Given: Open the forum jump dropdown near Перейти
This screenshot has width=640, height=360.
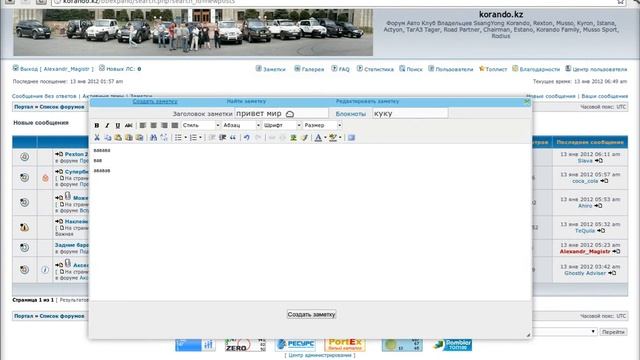Looking at the screenshot, I should pos(565,331).
